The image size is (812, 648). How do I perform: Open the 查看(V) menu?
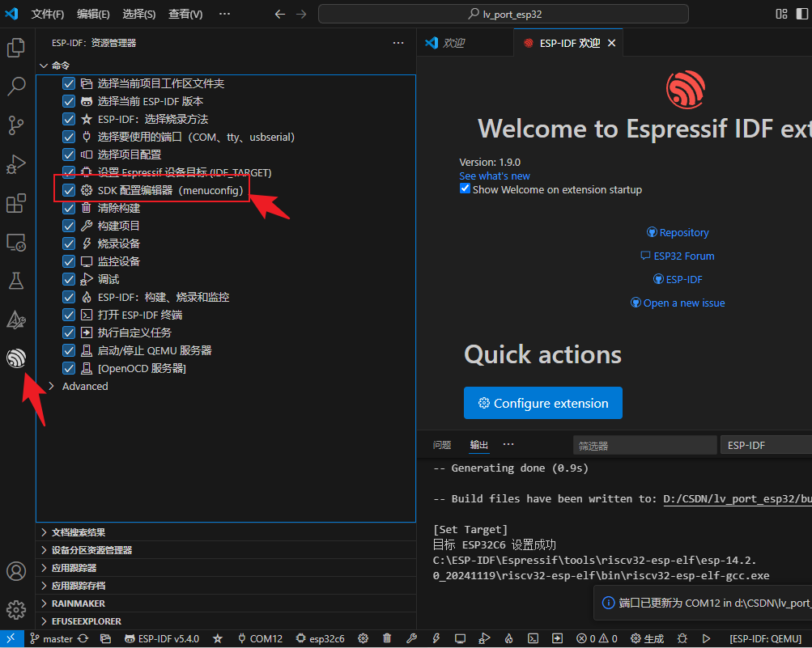pos(185,14)
